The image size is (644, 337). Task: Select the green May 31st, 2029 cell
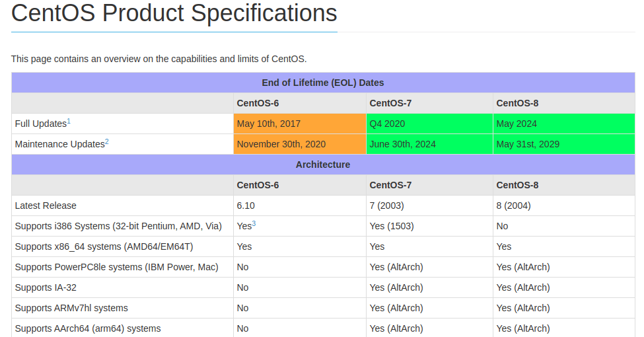coord(564,144)
